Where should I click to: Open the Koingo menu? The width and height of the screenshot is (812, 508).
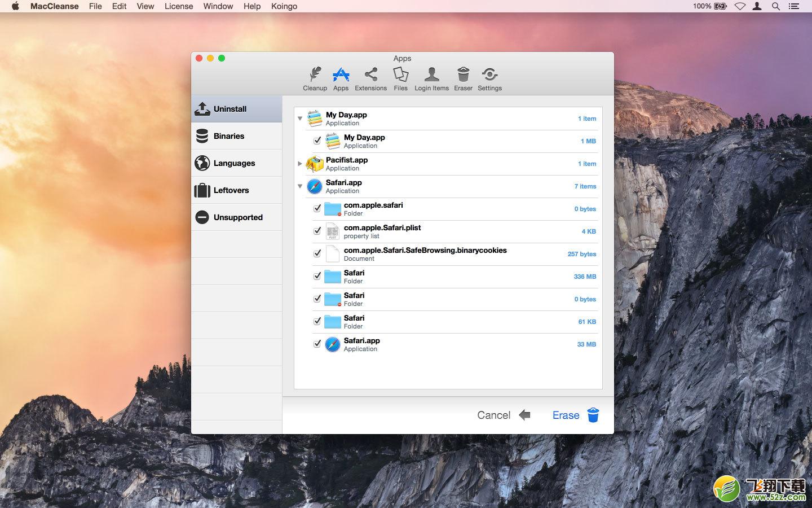tap(284, 6)
